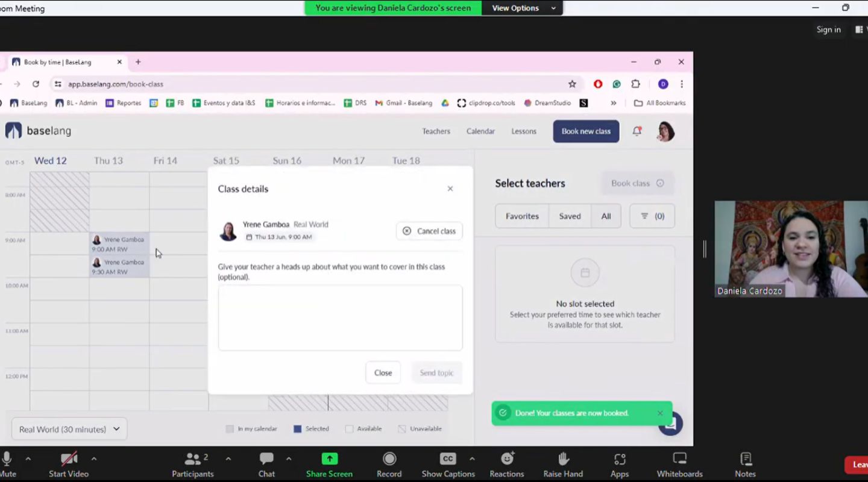868x482 pixels.
Task: Open the clipdrop.co/tools bookmark
Action: click(x=486, y=103)
